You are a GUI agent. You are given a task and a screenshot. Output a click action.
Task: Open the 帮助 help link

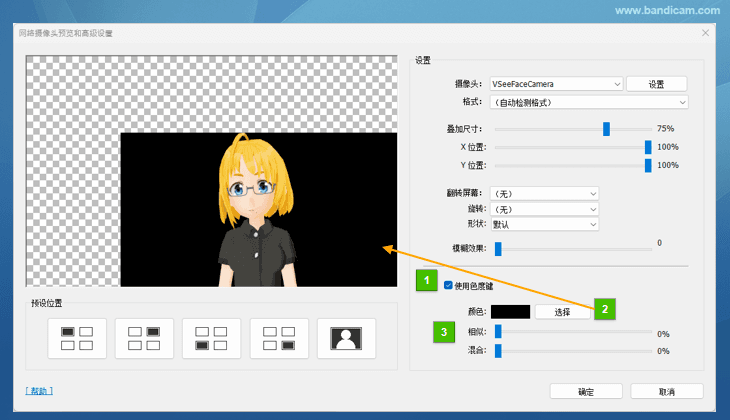point(38,391)
